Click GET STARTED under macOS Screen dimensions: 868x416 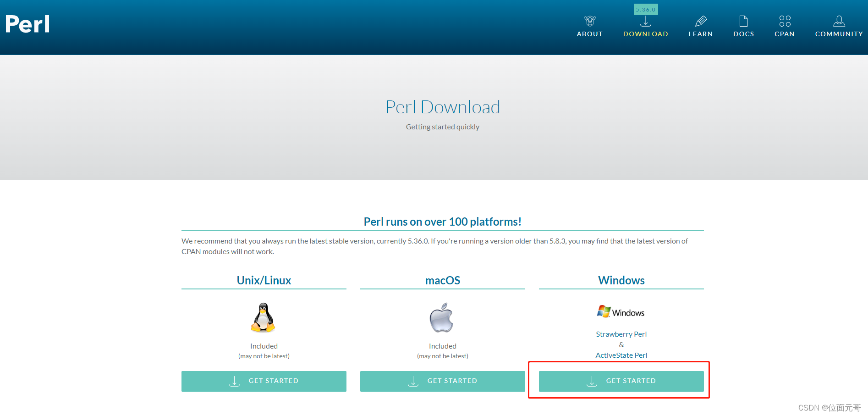[442, 381]
